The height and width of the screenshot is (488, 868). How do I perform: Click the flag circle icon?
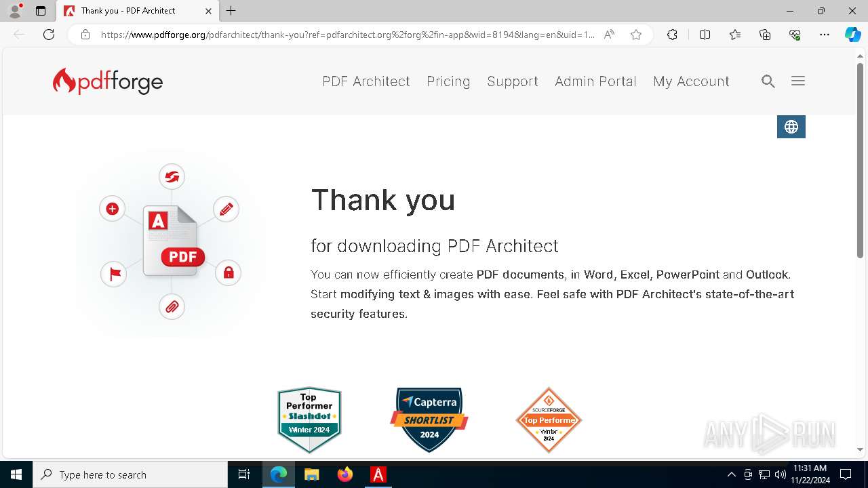click(x=114, y=274)
